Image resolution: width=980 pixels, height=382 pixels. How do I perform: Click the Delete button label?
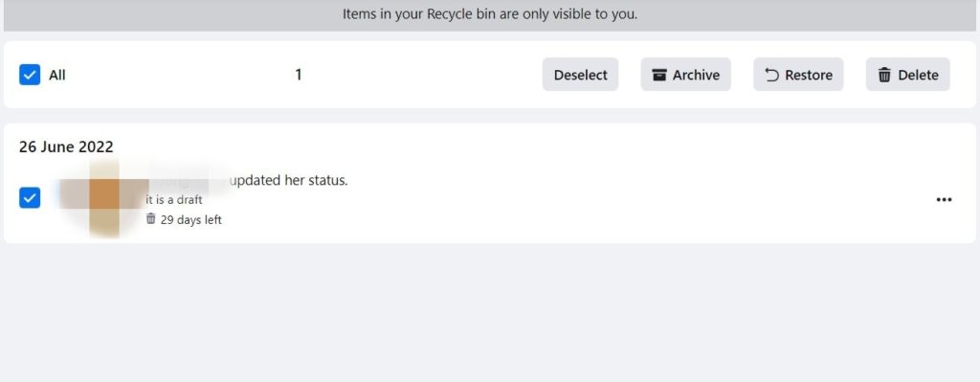pos(918,75)
